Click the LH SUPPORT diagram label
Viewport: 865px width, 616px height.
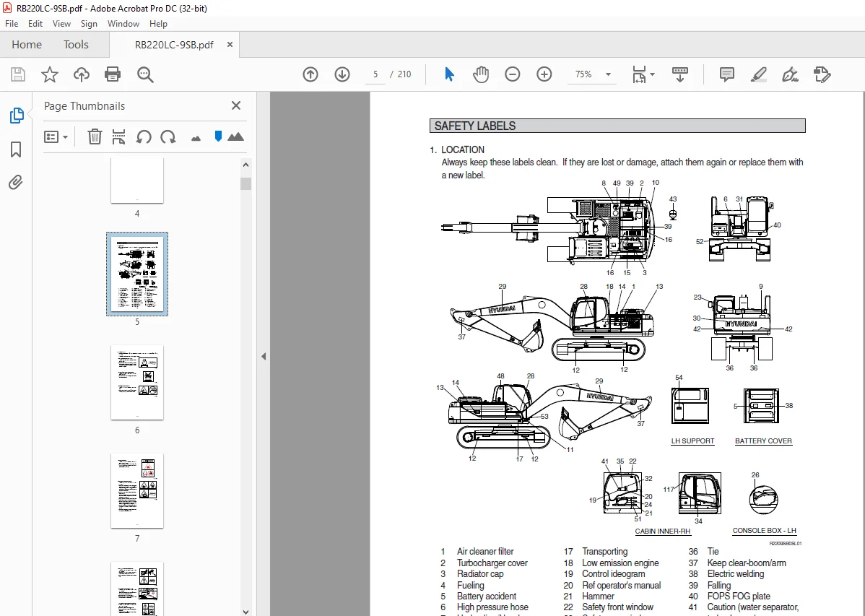tap(692, 441)
